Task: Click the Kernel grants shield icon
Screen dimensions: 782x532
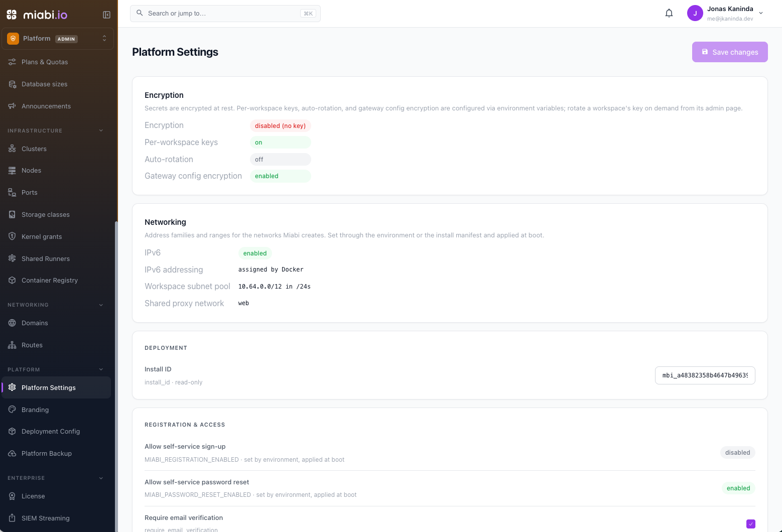Action: click(12, 237)
